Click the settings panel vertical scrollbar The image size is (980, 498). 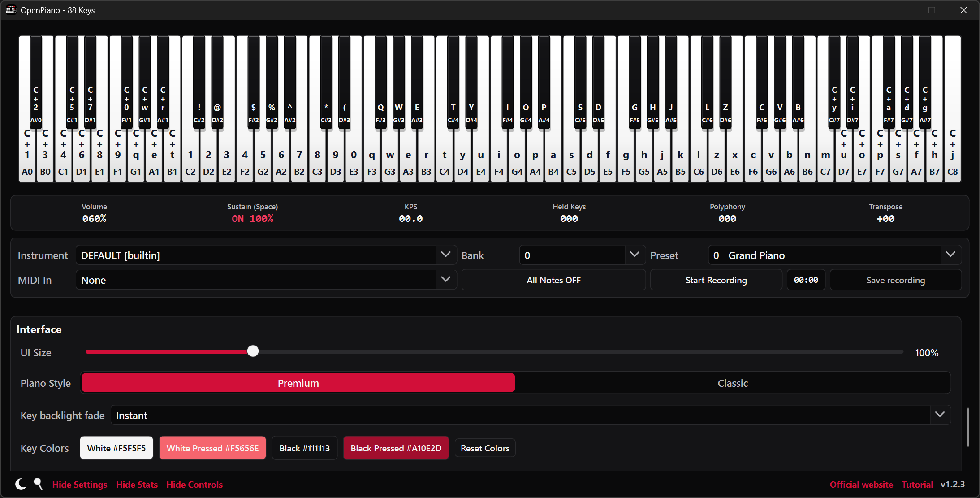968,427
